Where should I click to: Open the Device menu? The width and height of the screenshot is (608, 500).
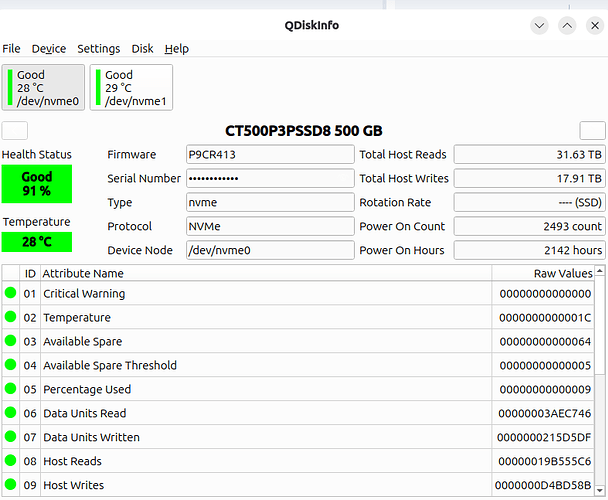click(49, 49)
